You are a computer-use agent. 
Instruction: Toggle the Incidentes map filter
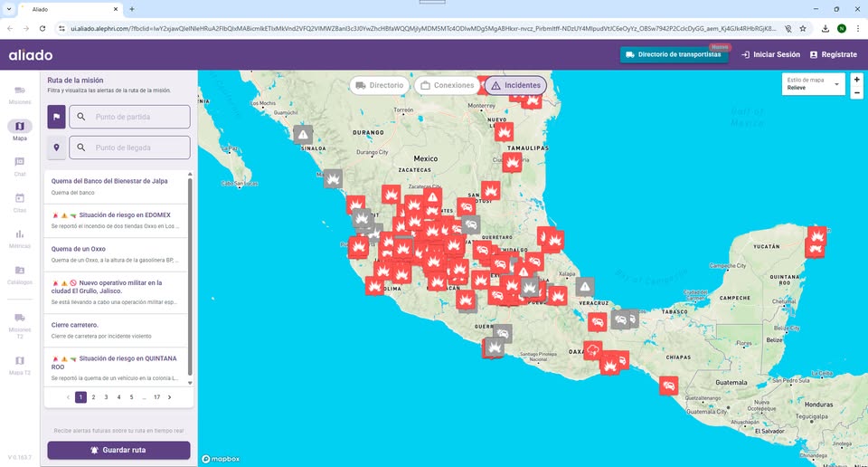516,85
